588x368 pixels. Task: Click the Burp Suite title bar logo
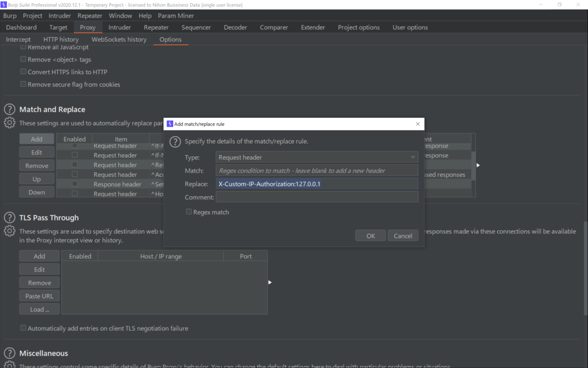tap(4, 4)
